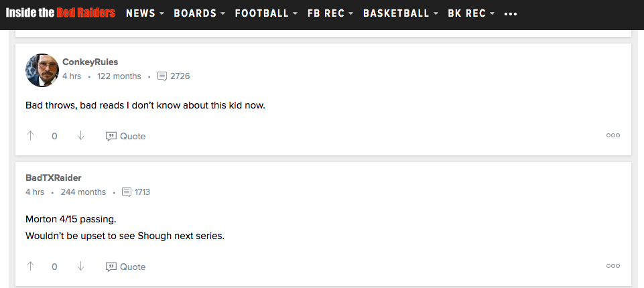Screen dimensions: 644x288
Task: Show more navigation items via ellipsis
Action: (x=511, y=14)
